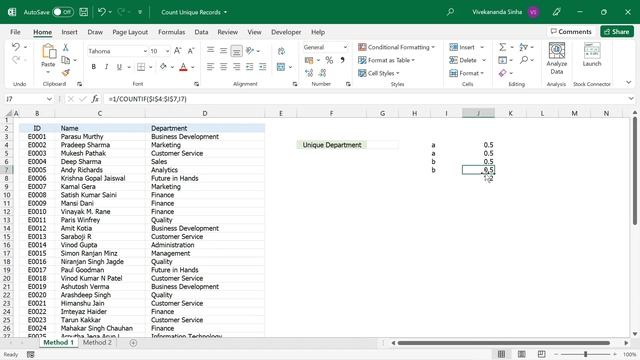Toggle the AutoSave switch
Image resolution: width=640 pixels, height=360 pixels.
(x=62, y=12)
